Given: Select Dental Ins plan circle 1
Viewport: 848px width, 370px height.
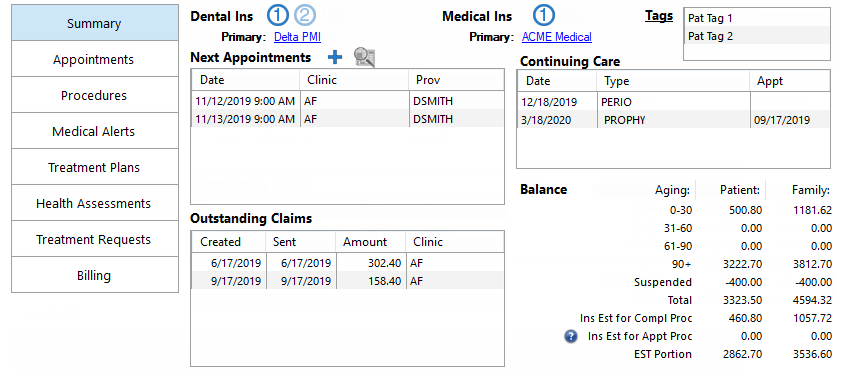Looking at the screenshot, I should (277, 16).
